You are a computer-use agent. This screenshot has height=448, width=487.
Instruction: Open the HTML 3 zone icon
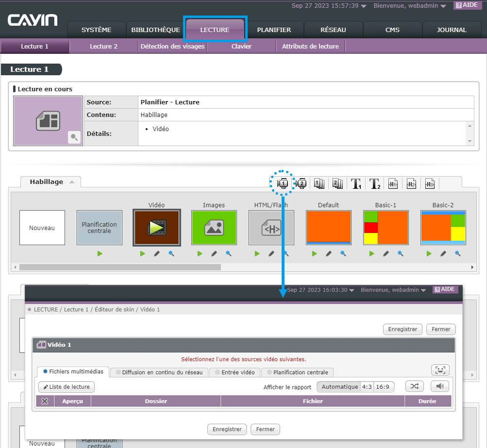pos(430,183)
